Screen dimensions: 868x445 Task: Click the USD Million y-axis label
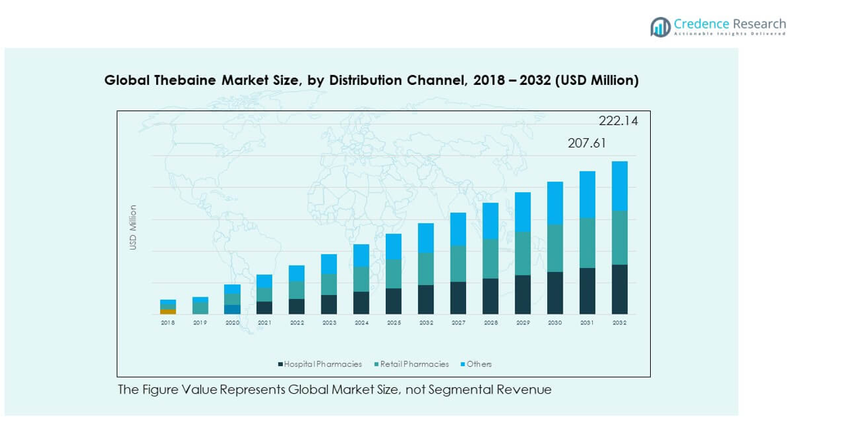click(133, 226)
